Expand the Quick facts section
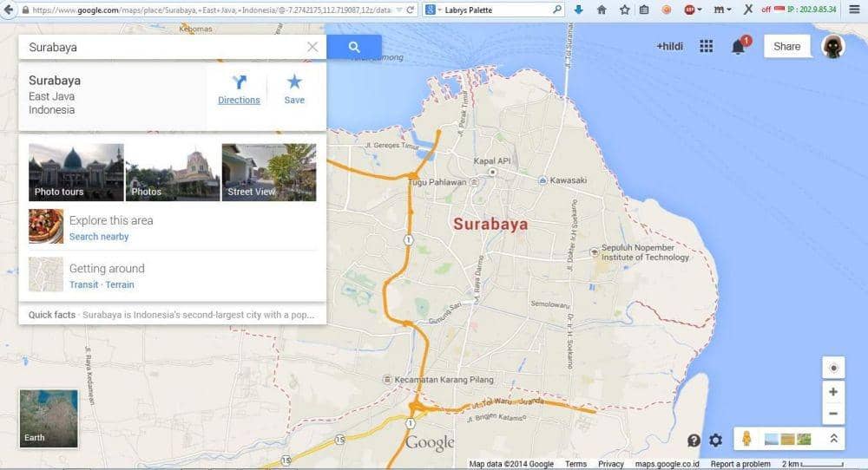This screenshot has width=868, height=470. click(172, 315)
